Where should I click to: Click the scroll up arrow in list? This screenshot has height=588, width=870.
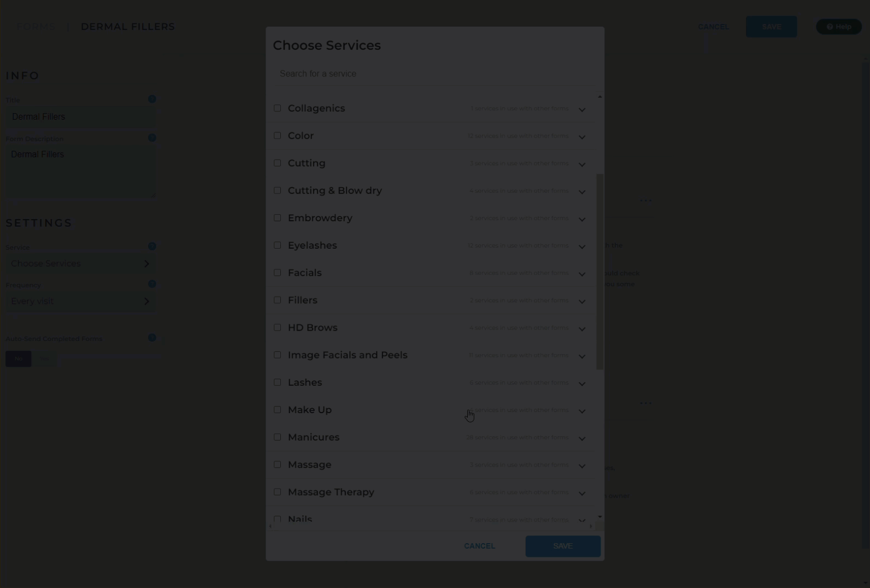[599, 96]
